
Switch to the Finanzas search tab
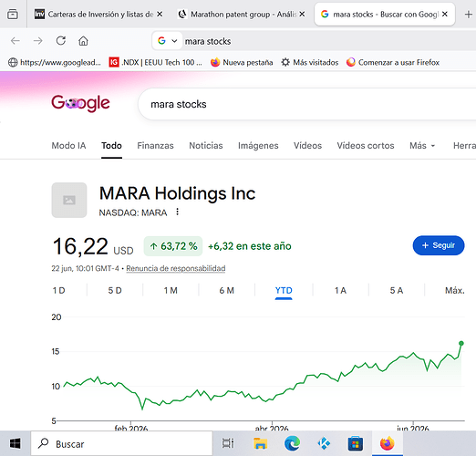pyautogui.click(x=155, y=146)
